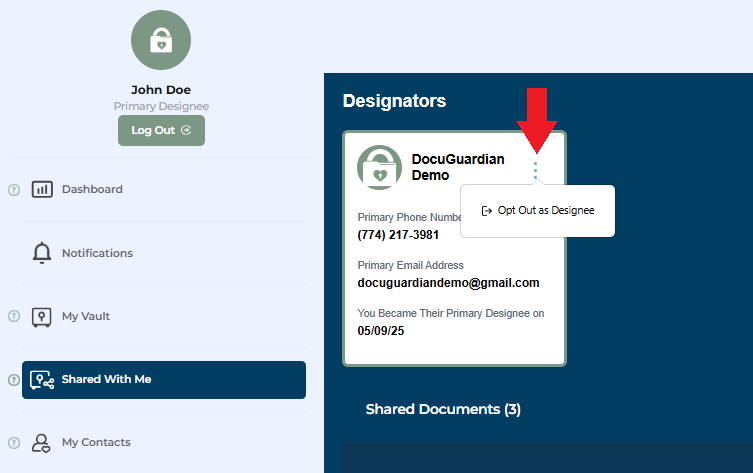Toggle the three-dot menu on DocuGuardian Demo card
This screenshot has height=473, width=753.
click(535, 170)
